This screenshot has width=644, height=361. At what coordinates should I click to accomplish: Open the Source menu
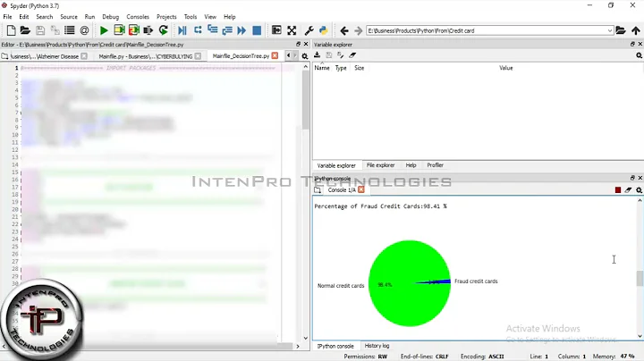pos(69,17)
